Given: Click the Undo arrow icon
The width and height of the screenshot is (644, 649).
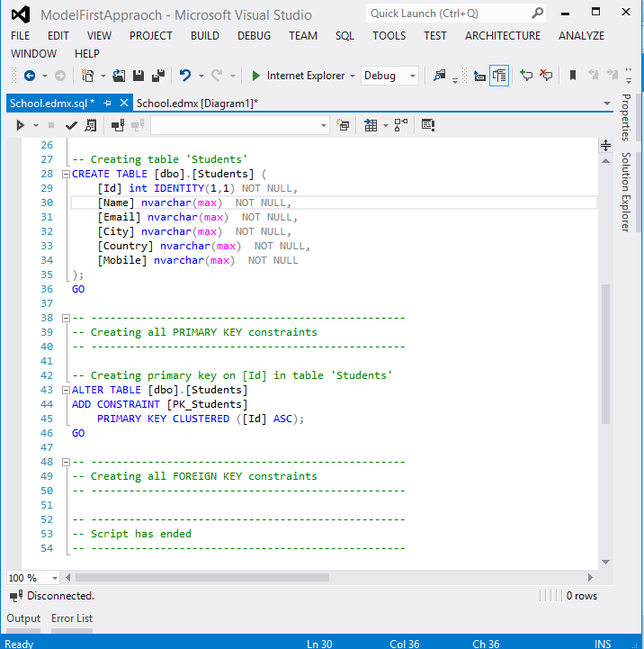Looking at the screenshot, I should [x=185, y=77].
